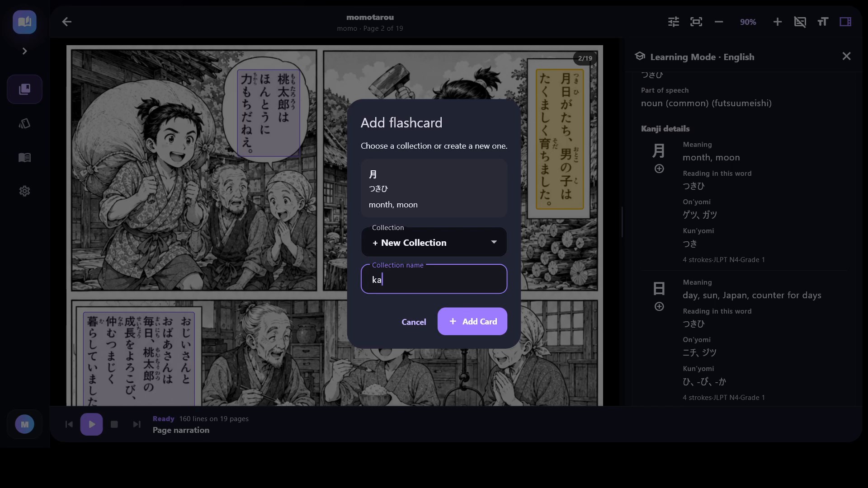Click the Add Card button

pos(472,321)
